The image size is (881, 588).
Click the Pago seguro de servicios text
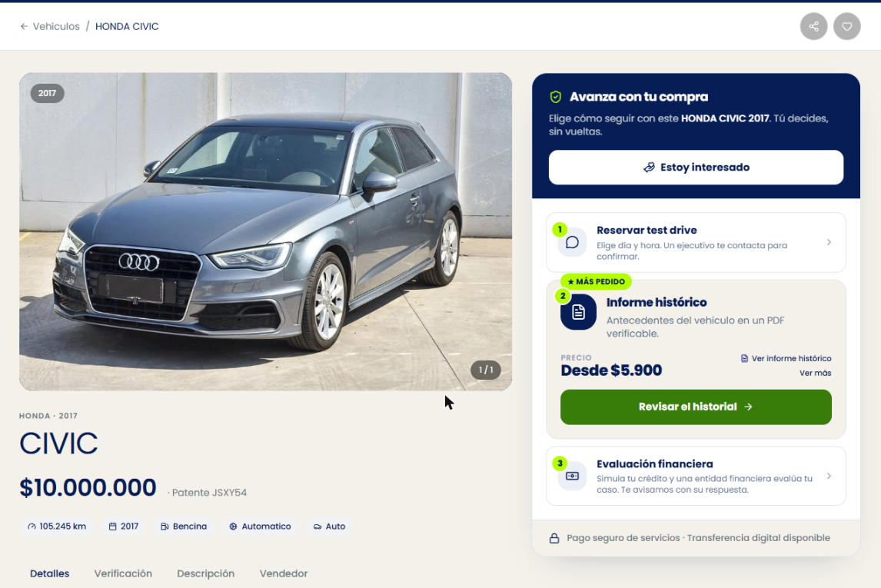623,538
